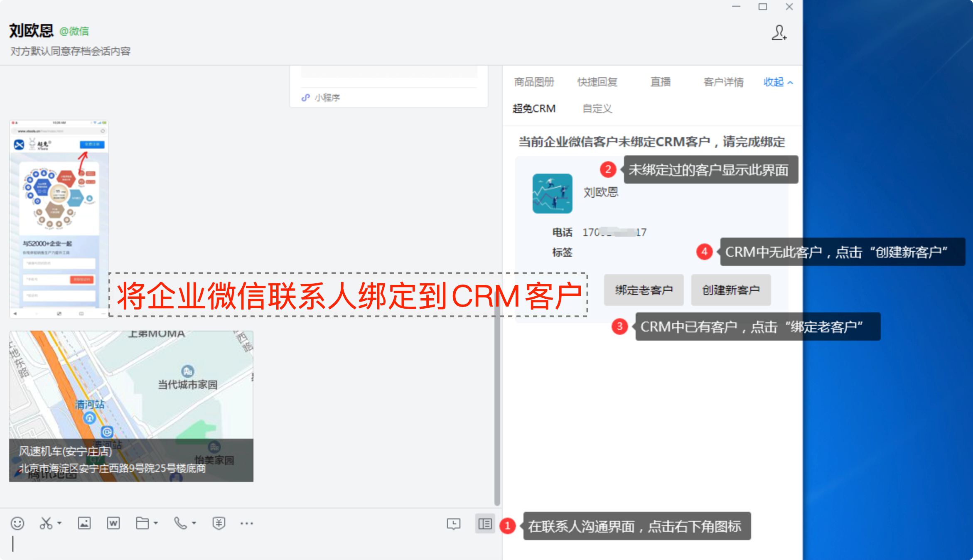The image size is (973, 560).
Task: Open the message history clock icon
Action: pyautogui.click(x=454, y=524)
